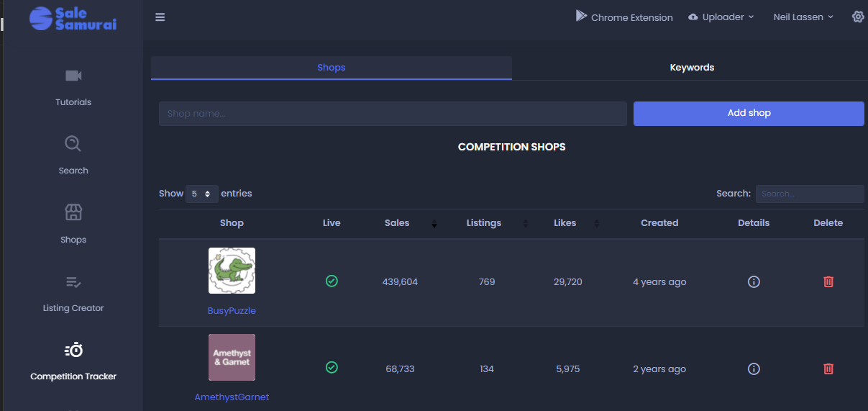Click the Delete column header
868x411 pixels.
pyautogui.click(x=828, y=223)
